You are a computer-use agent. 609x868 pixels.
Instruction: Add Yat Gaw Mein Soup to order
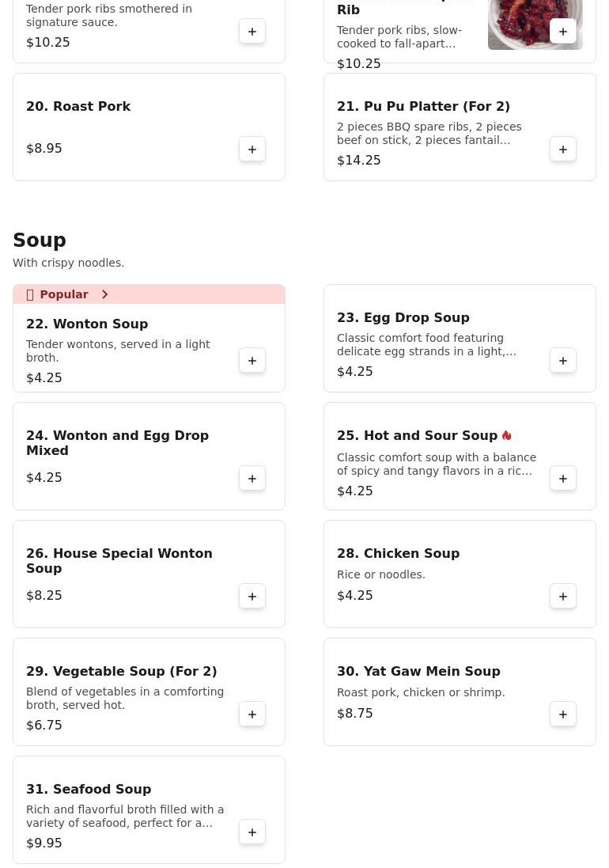coord(563,714)
